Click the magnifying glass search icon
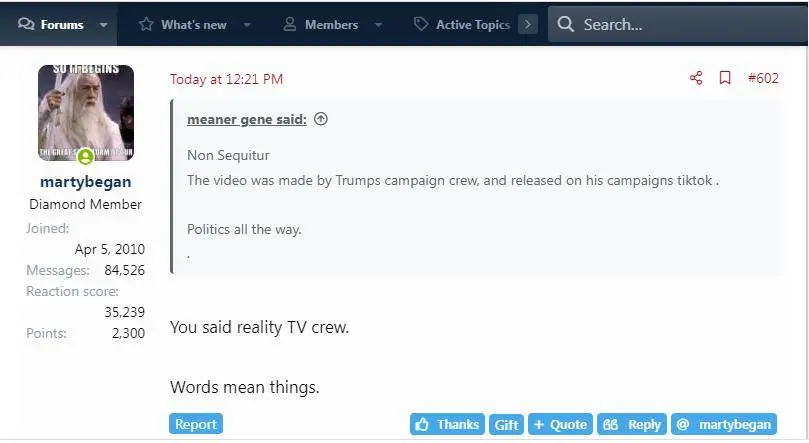This screenshot has height=443, width=809. tap(565, 24)
